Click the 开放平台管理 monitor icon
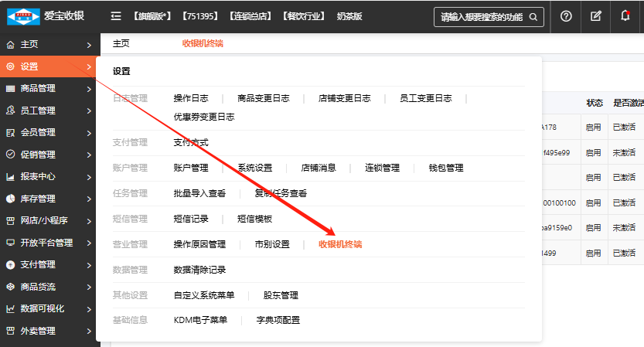Image resolution: width=644 pixels, height=347 pixels. point(10,243)
